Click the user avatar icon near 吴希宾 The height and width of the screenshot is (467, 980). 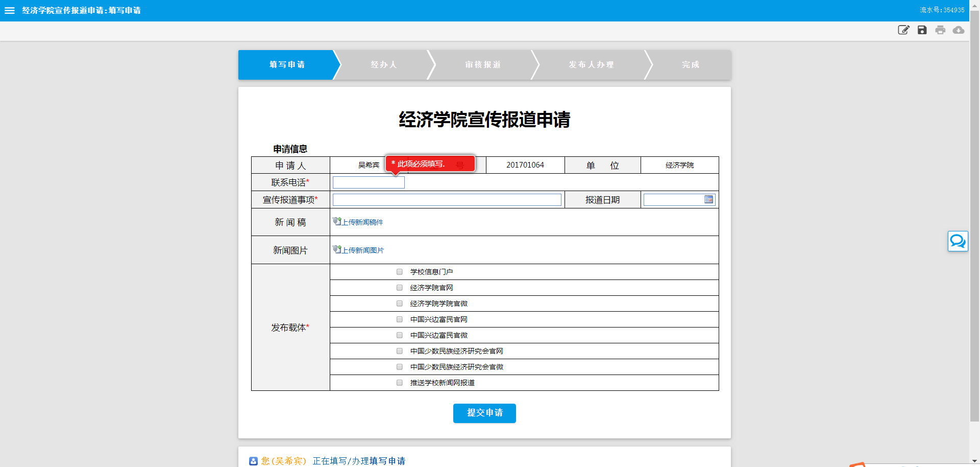coord(253,461)
